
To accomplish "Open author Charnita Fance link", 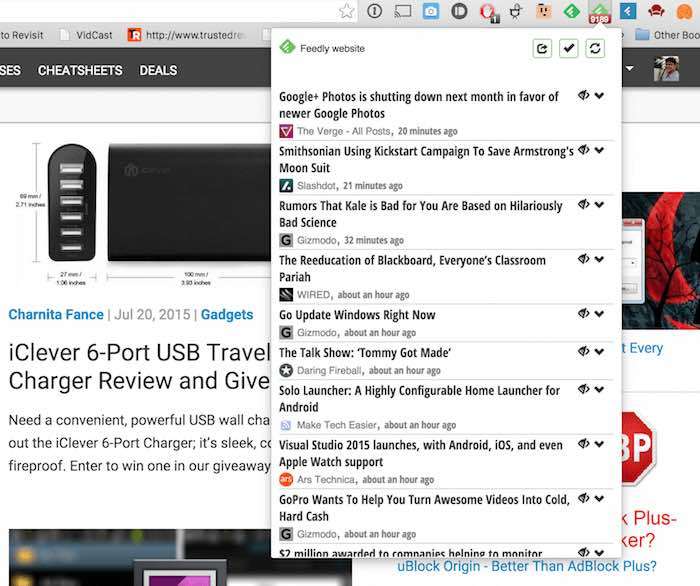I will pyautogui.click(x=56, y=315).
